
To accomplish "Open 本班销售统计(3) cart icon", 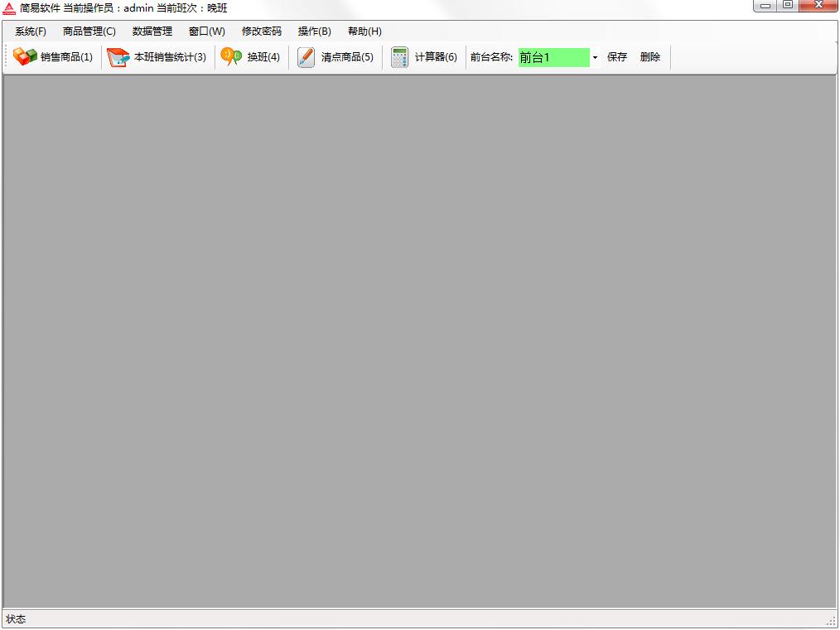I will pyautogui.click(x=118, y=57).
